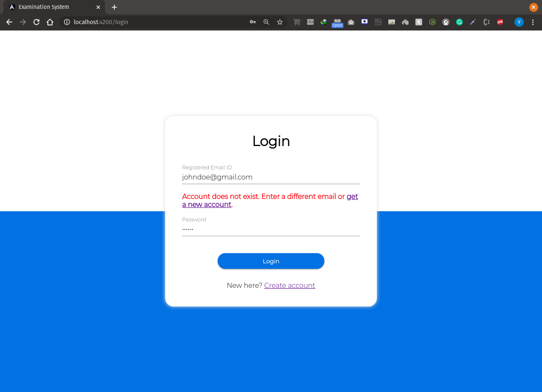Open the Y profile avatar

coord(519,22)
